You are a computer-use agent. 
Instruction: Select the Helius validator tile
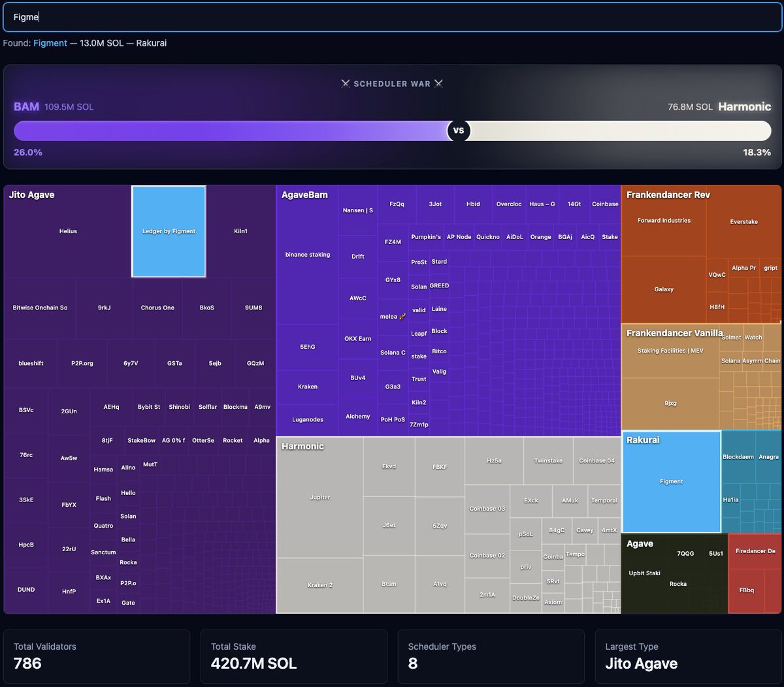click(x=68, y=231)
